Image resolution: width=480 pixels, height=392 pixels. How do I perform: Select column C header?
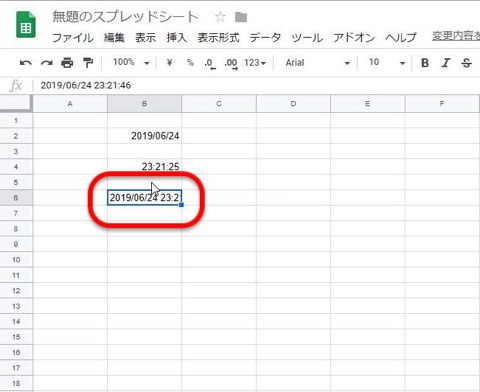[219, 104]
